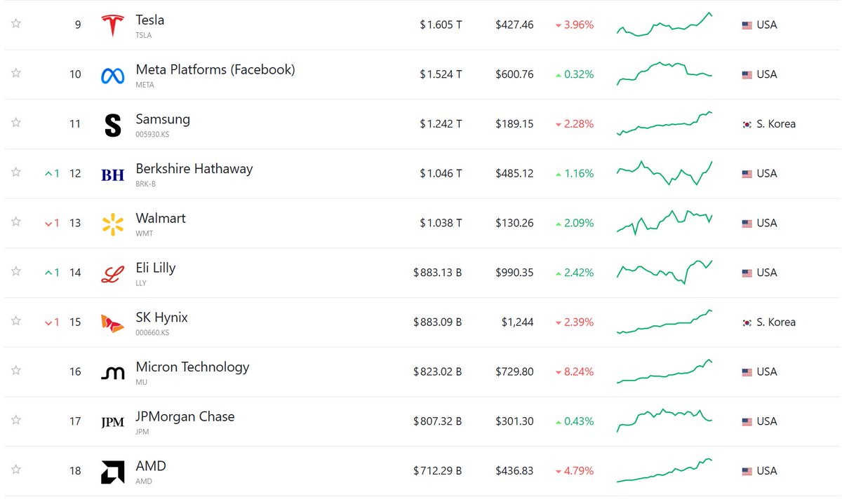
Task: Star SK Hynix row
Action: [16, 320]
